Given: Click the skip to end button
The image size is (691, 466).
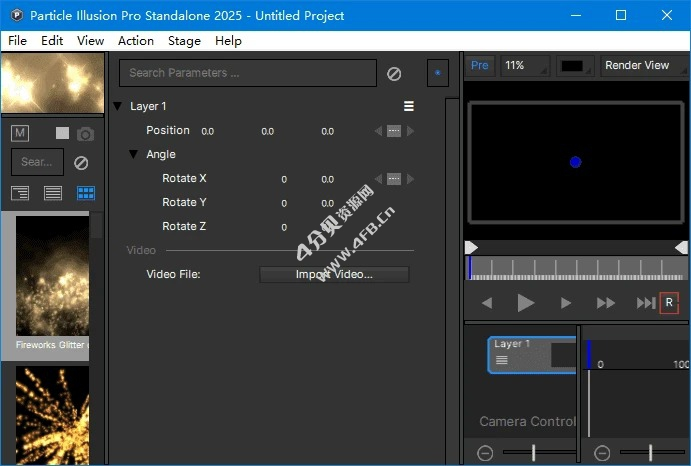Looking at the screenshot, I should pos(646,303).
